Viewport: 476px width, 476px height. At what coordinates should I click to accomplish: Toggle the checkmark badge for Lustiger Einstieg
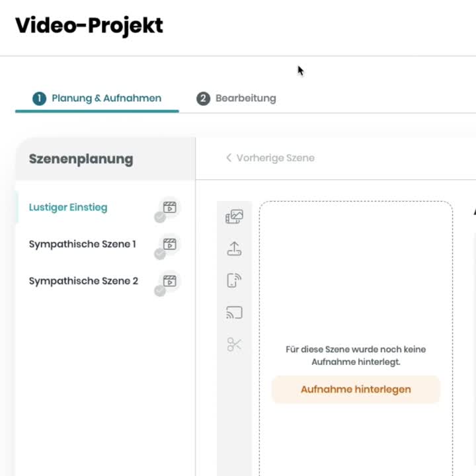click(160, 218)
